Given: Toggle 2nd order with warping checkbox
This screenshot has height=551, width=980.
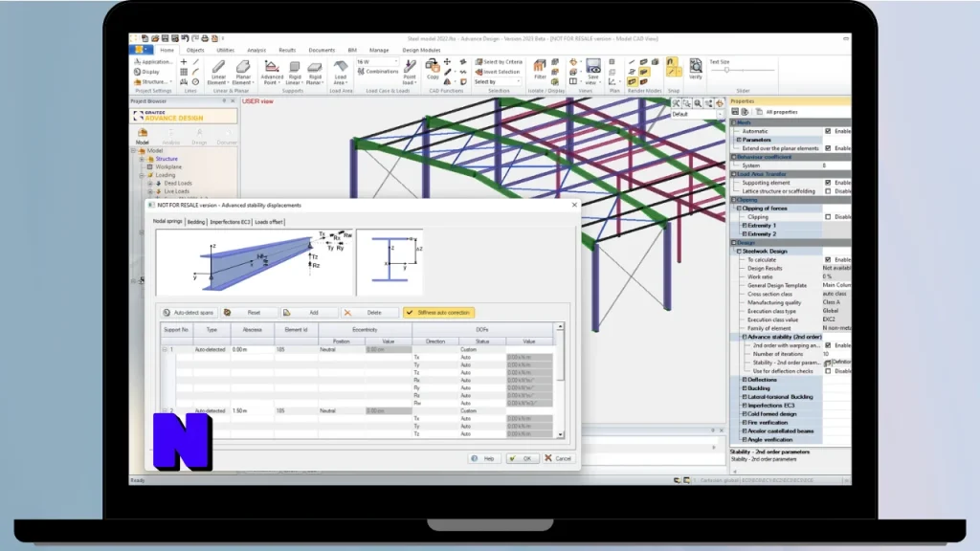Looking at the screenshot, I should pos(828,344).
